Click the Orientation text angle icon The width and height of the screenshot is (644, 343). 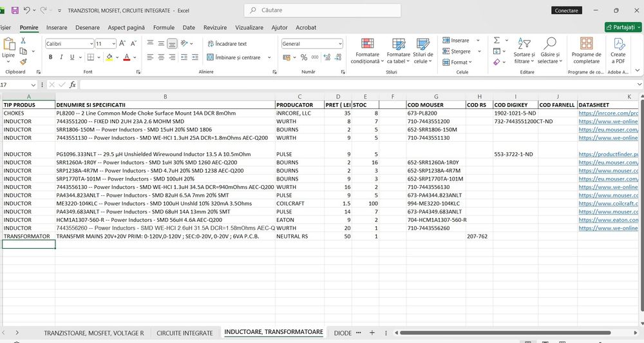[184, 43]
